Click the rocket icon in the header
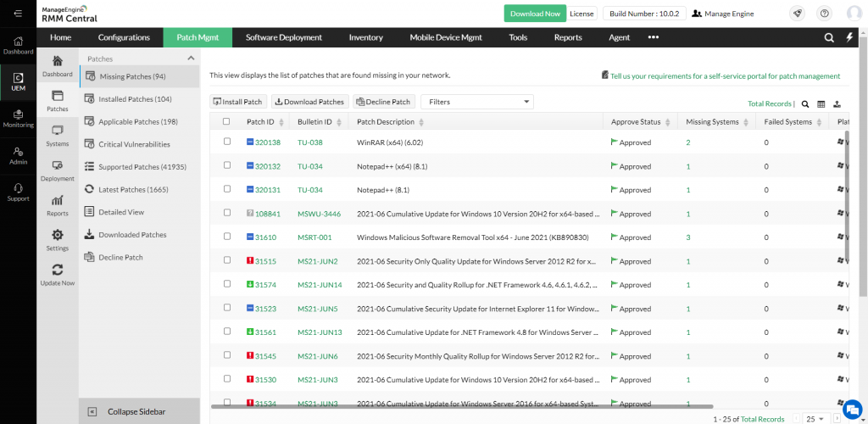Screen dimensions: 868x424 [x=798, y=14]
